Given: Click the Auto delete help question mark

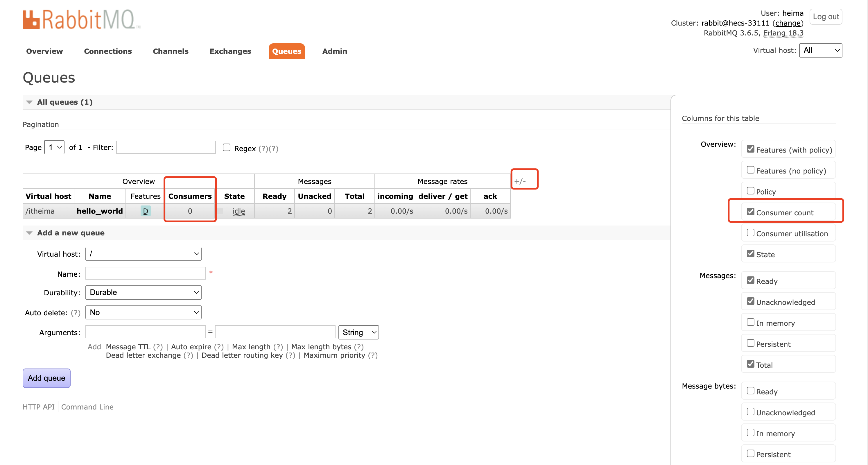Looking at the screenshot, I should pyautogui.click(x=76, y=313).
